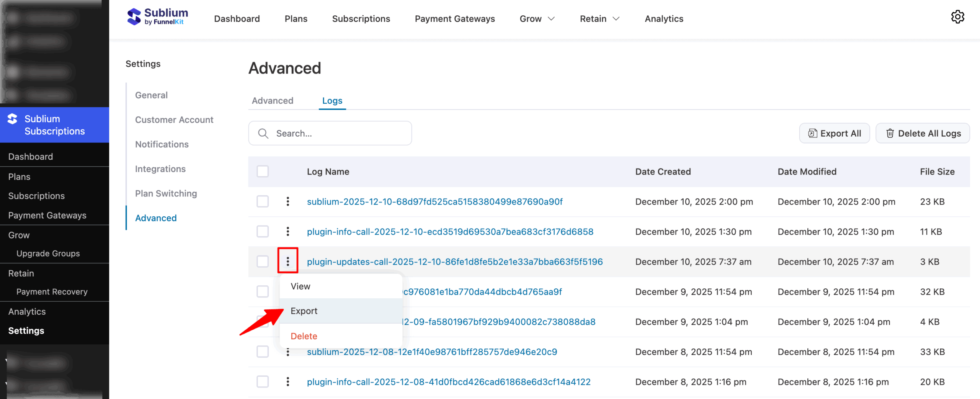Switch to the Advanced tab

click(x=273, y=101)
